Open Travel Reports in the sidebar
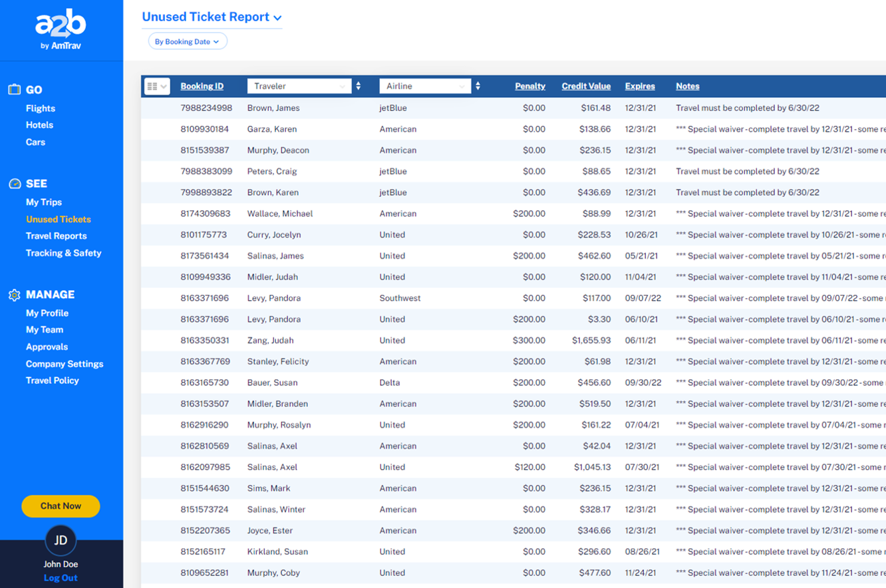The width and height of the screenshot is (886, 588). coord(56,236)
